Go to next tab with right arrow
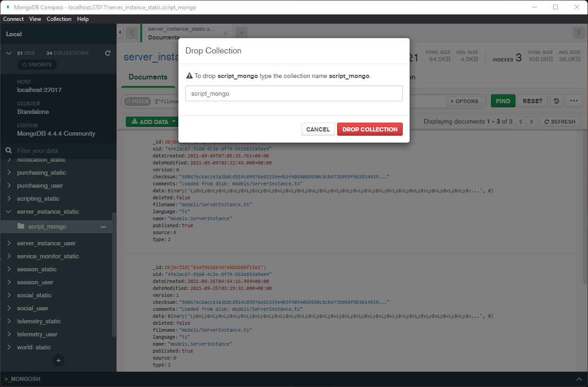Image resolution: width=588 pixels, height=387 pixels. point(579,33)
